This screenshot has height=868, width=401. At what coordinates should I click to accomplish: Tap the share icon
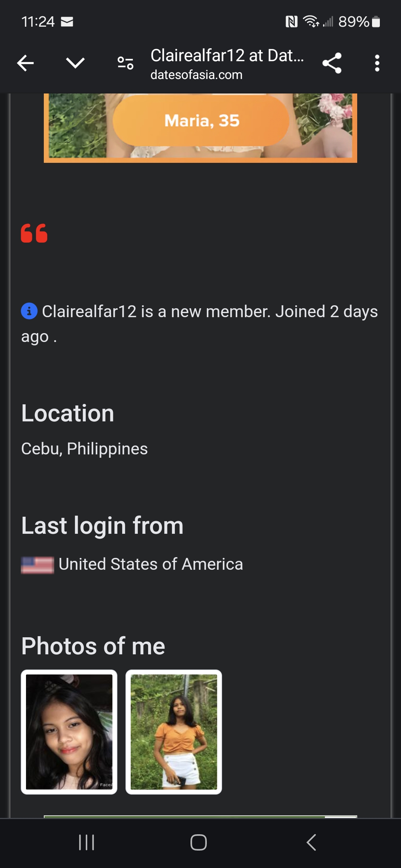(x=332, y=63)
